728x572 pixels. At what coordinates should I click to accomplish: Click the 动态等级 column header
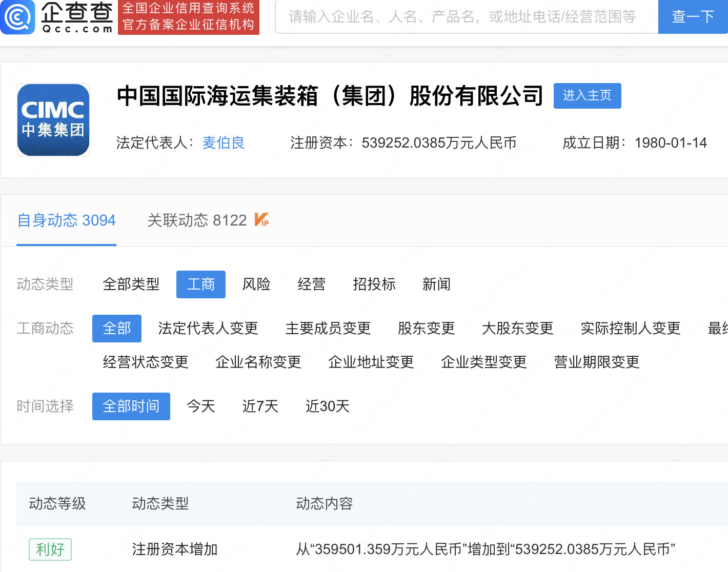pyautogui.click(x=57, y=504)
